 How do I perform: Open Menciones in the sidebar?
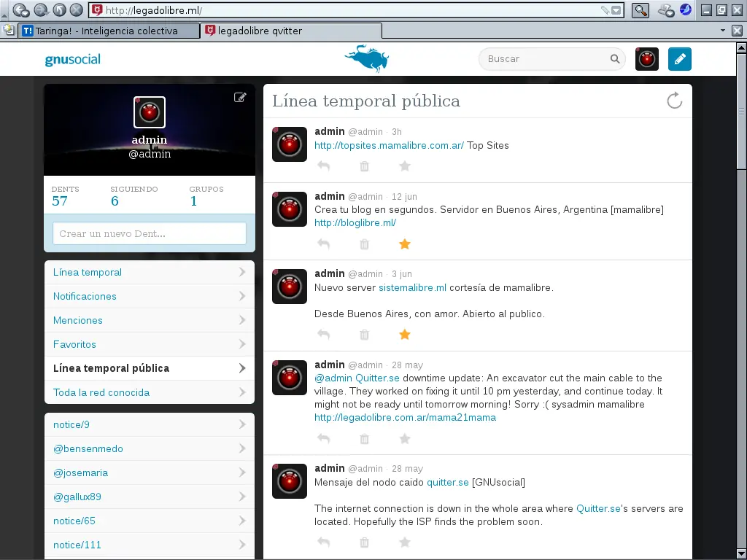tap(150, 321)
